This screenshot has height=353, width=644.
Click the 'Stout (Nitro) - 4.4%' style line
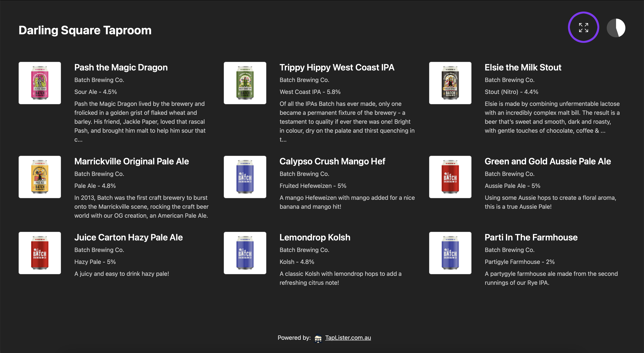(512, 92)
